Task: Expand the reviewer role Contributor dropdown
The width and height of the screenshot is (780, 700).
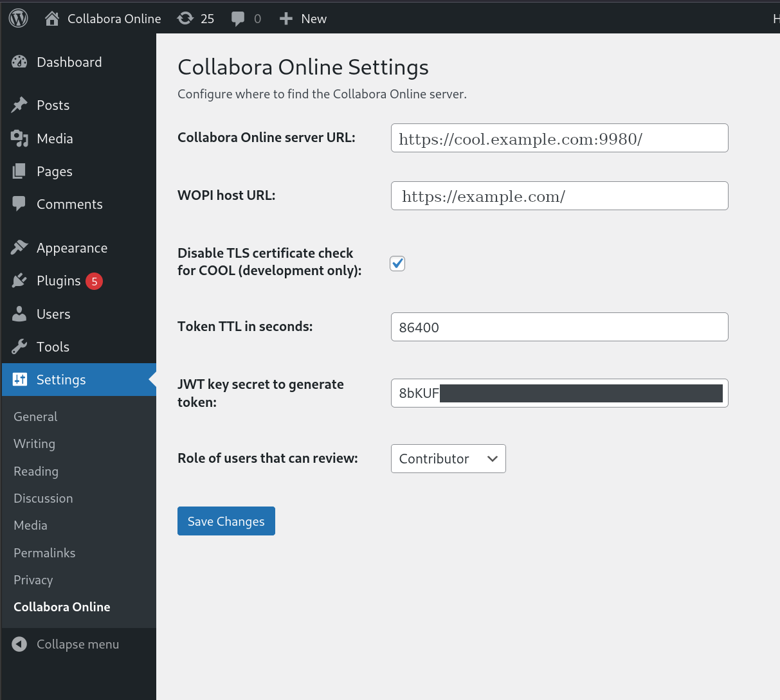Action: click(x=448, y=459)
